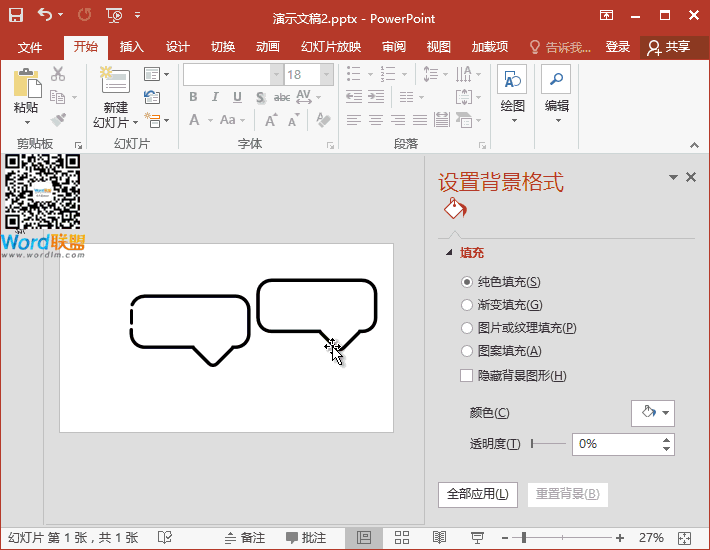Click the Copy icon

click(x=58, y=97)
